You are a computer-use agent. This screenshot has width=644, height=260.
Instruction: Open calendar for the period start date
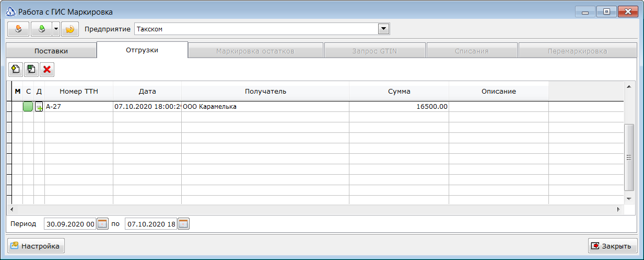coord(103,224)
